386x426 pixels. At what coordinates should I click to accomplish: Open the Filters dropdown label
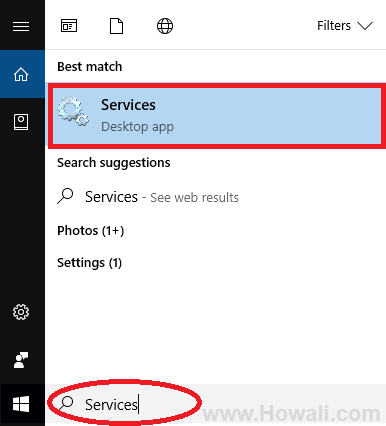tap(334, 26)
